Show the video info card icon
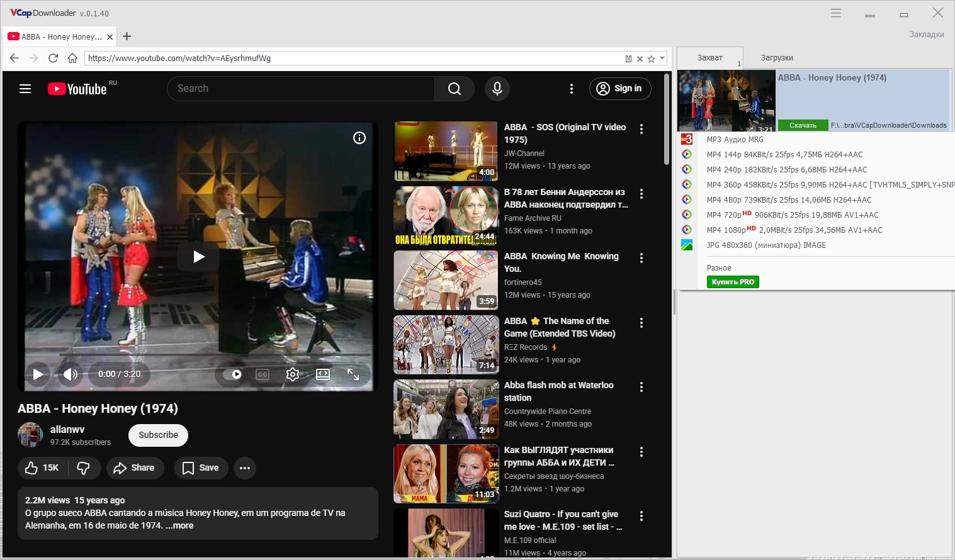Image resolution: width=955 pixels, height=560 pixels. pyautogui.click(x=359, y=138)
